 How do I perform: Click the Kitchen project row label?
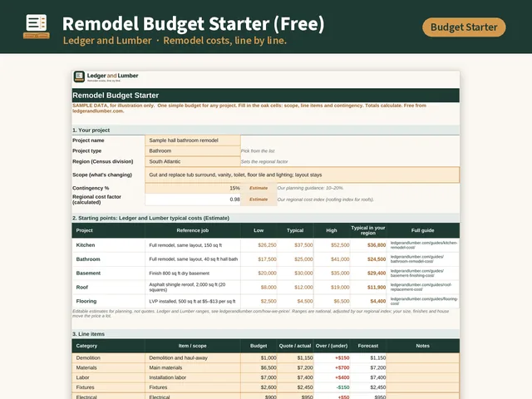[86, 245]
